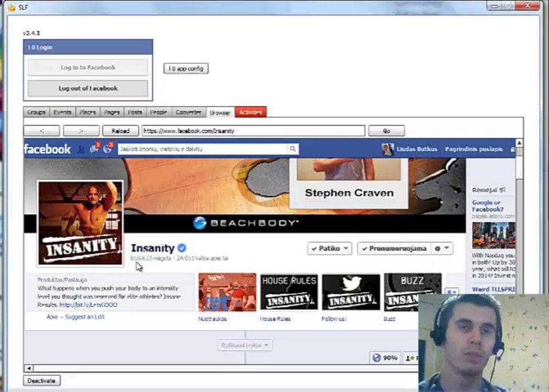Open the Prenumeruojama subscription button
The image size is (549, 392).
(393, 248)
